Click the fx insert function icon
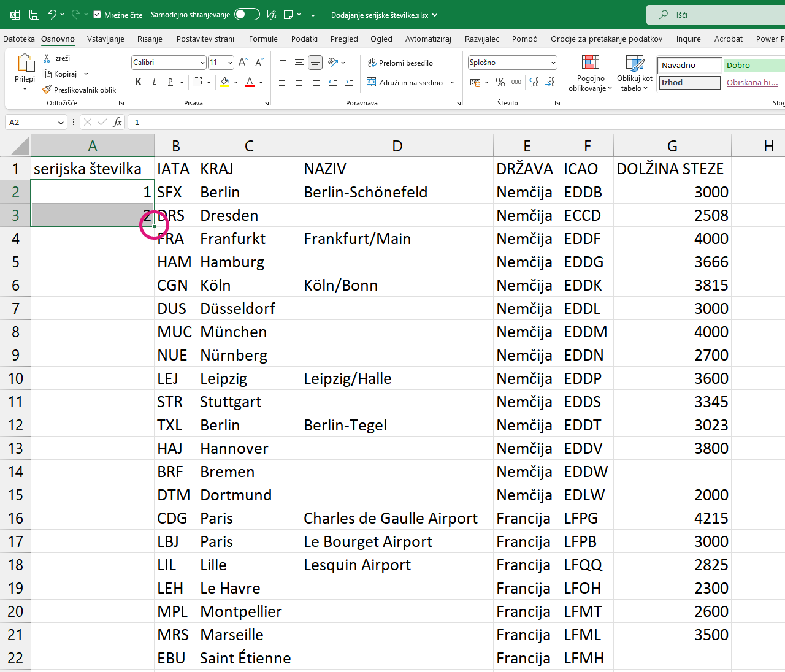Image resolution: width=785 pixels, height=672 pixels. pyautogui.click(x=117, y=122)
